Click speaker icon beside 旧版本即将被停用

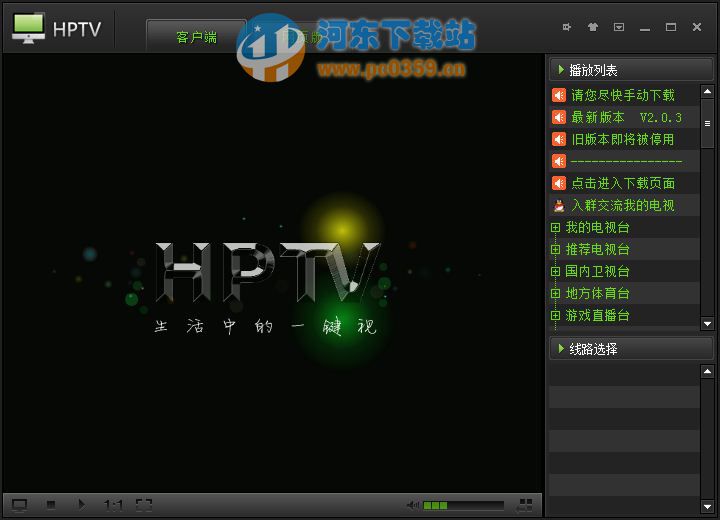click(x=559, y=139)
